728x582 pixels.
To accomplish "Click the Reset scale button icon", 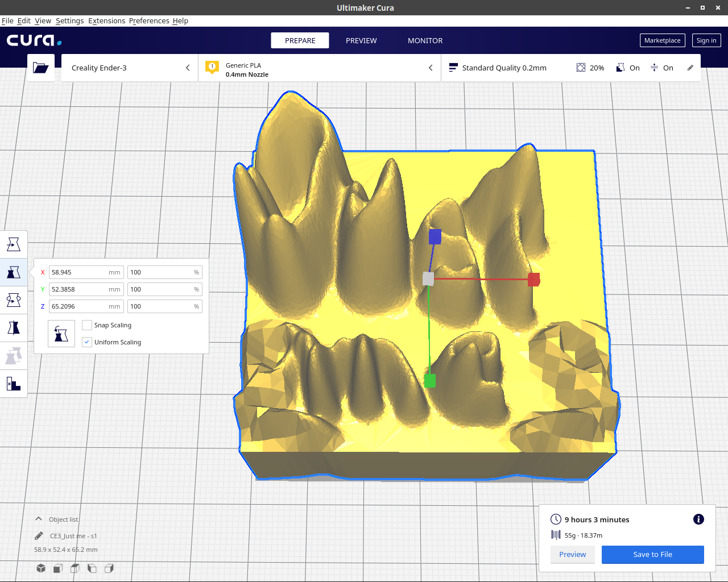I will [61, 334].
